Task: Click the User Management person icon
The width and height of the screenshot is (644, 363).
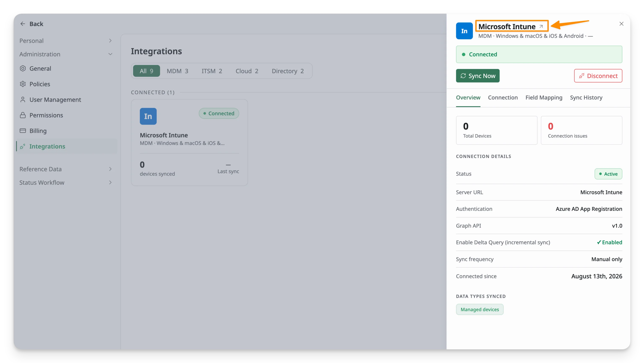Action: [x=23, y=100]
